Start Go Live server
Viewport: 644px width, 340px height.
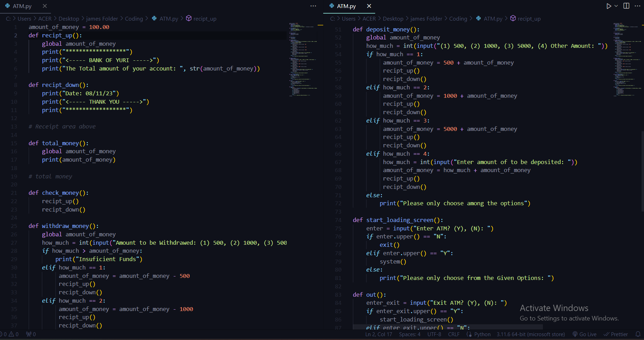point(585,334)
